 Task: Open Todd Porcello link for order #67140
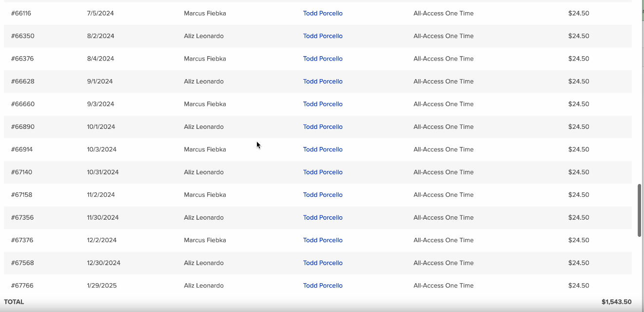point(323,172)
